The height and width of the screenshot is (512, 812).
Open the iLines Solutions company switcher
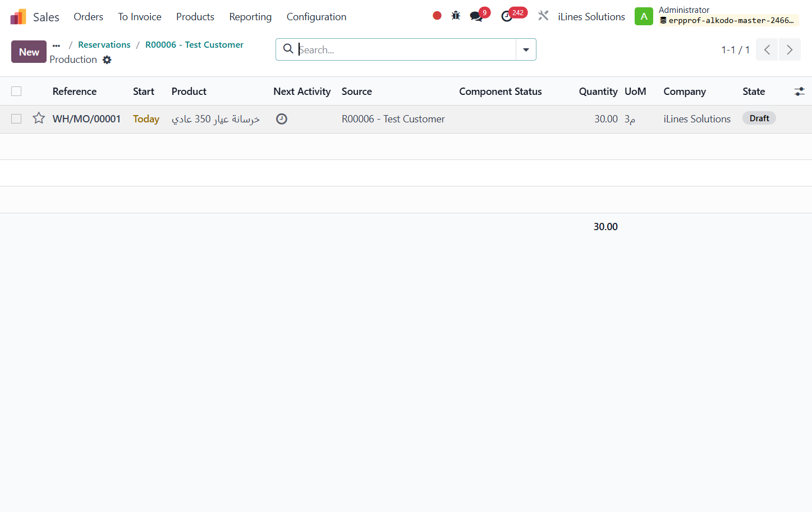[x=591, y=17]
